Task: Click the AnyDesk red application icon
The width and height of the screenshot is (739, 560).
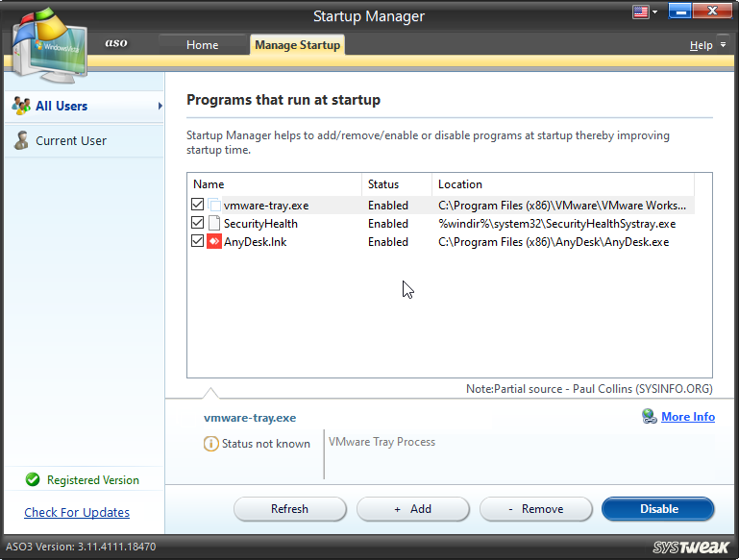Action: click(214, 242)
